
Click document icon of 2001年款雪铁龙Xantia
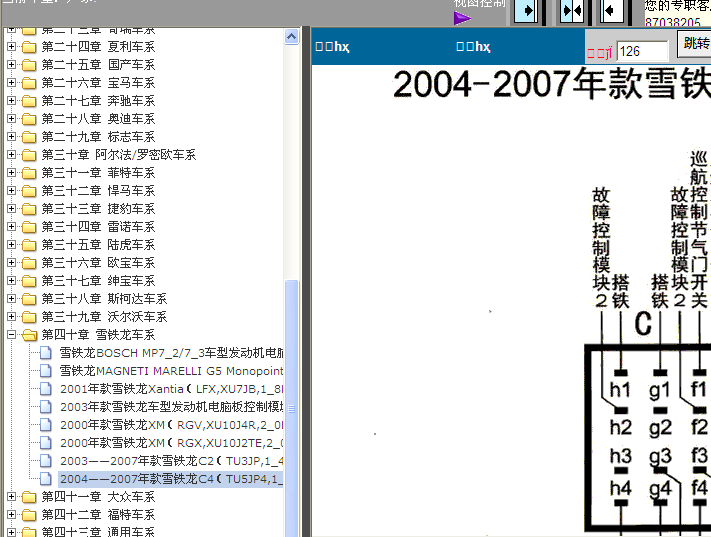click(x=46, y=389)
